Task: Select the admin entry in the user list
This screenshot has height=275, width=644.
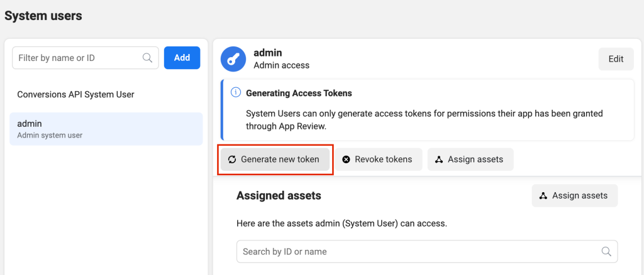Action: (x=106, y=129)
